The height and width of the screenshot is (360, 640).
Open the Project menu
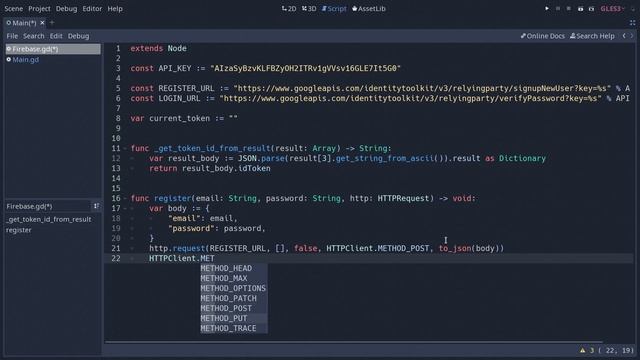(x=39, y=9)
